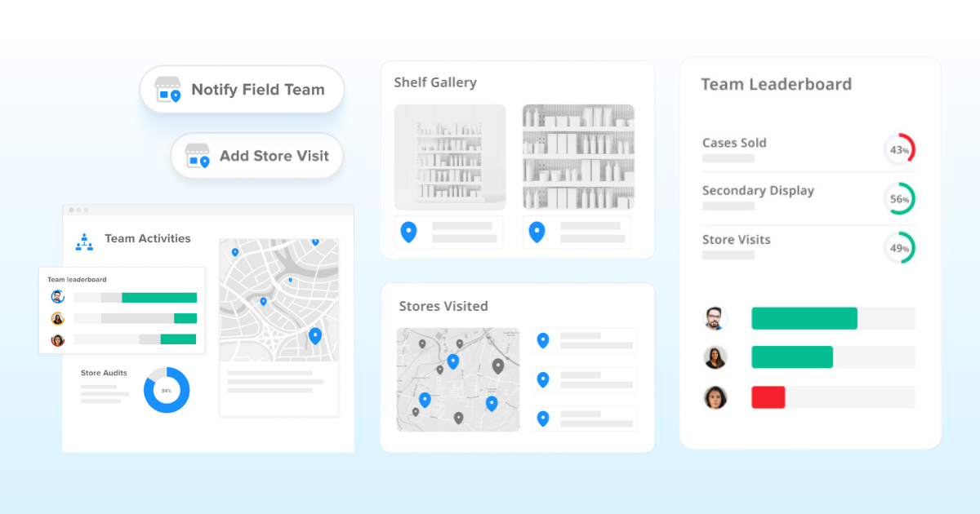Click the Stores Visited map

point(458,379)
